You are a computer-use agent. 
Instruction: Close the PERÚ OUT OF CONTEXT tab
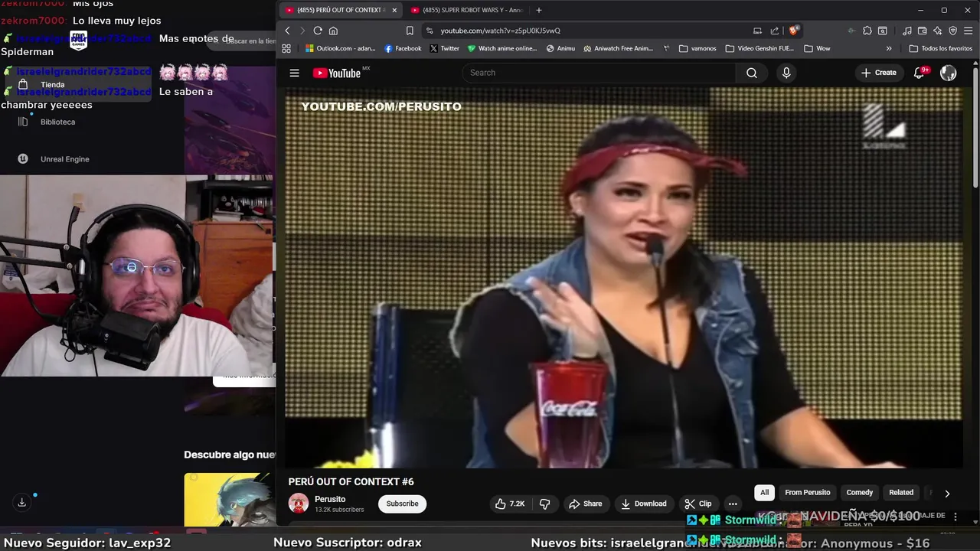pyautogui.click(x=394, y=10)
